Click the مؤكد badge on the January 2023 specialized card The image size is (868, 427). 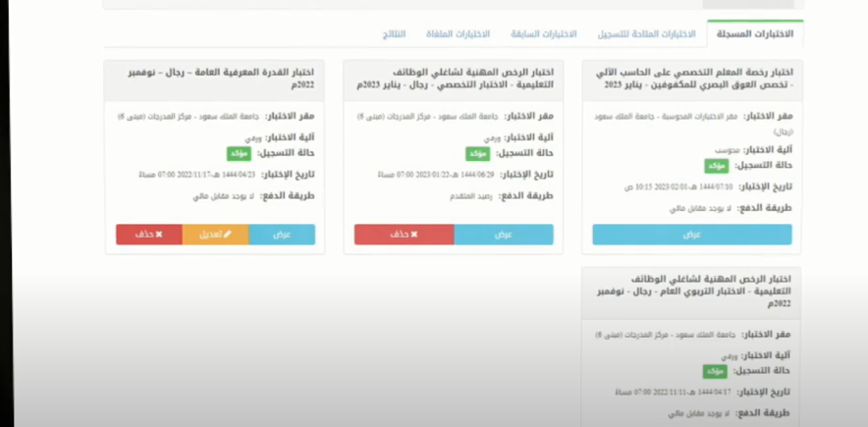tap(478, 154)
